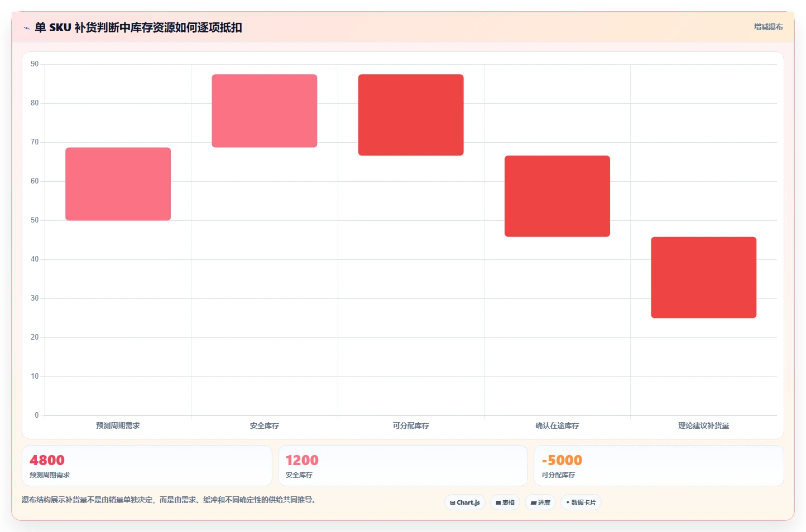Click the 理论建议补货量 axis label
The image size is (806, 532).
point(704,425)
